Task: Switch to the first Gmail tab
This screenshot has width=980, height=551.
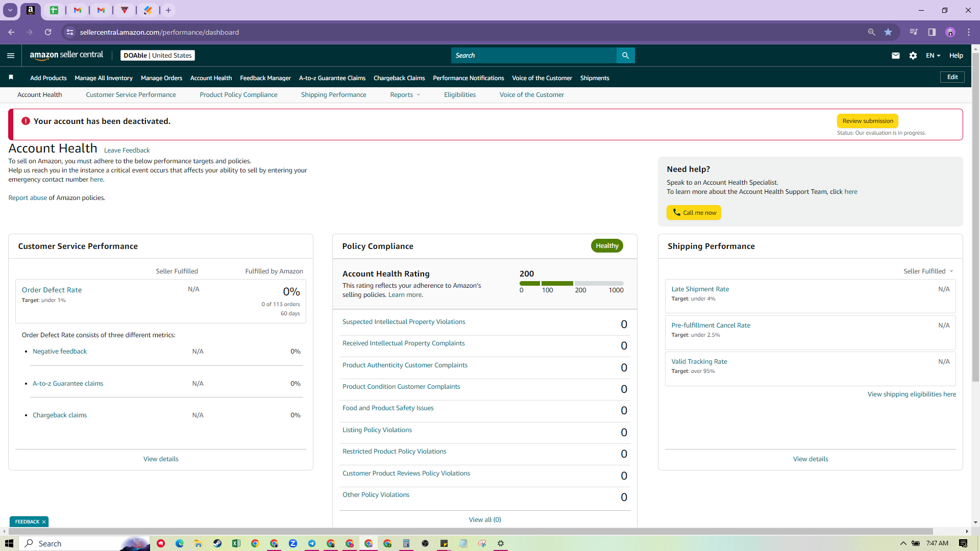Action: coord(78,10)
